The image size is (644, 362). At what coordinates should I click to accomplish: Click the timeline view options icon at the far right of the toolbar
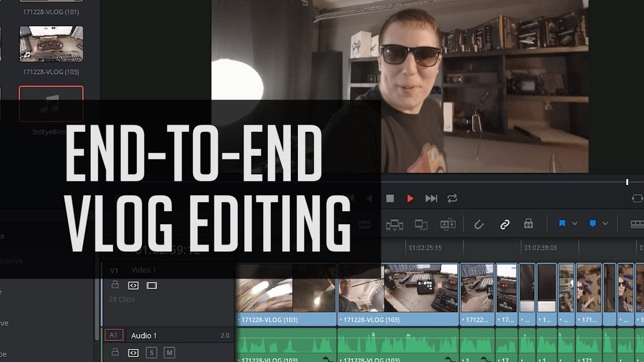(x=637, y=224)
